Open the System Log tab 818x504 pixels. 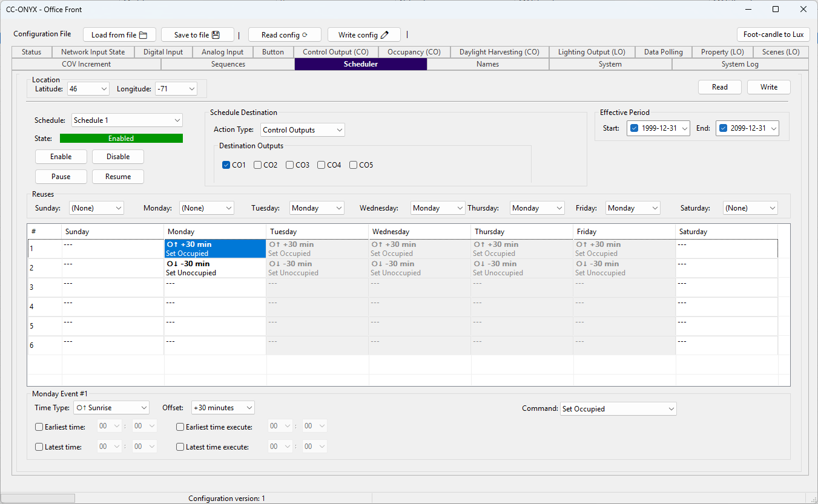[740, 64]
